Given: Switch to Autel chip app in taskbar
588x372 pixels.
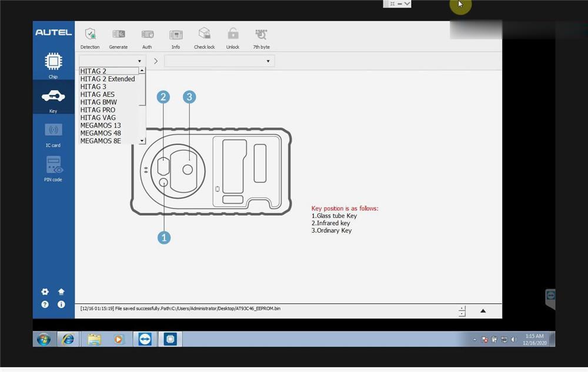Looking at the screenshot, I should coord(171,340).
